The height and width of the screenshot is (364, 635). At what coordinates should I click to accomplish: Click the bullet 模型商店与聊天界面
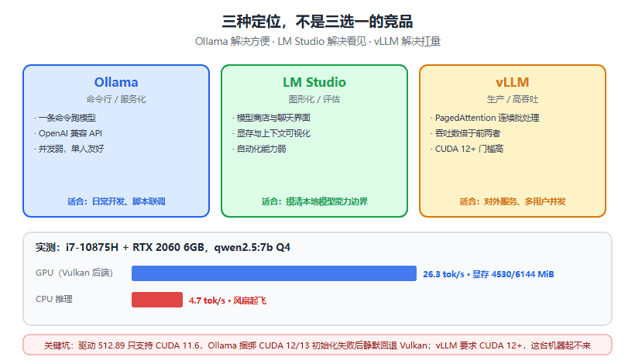(x=271, y=118)
